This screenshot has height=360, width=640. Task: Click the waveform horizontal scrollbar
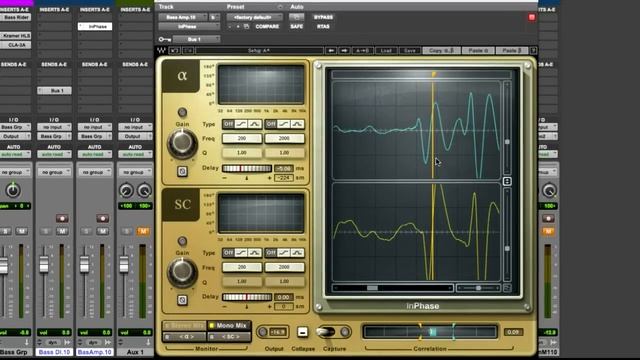(x=393, y=288)
